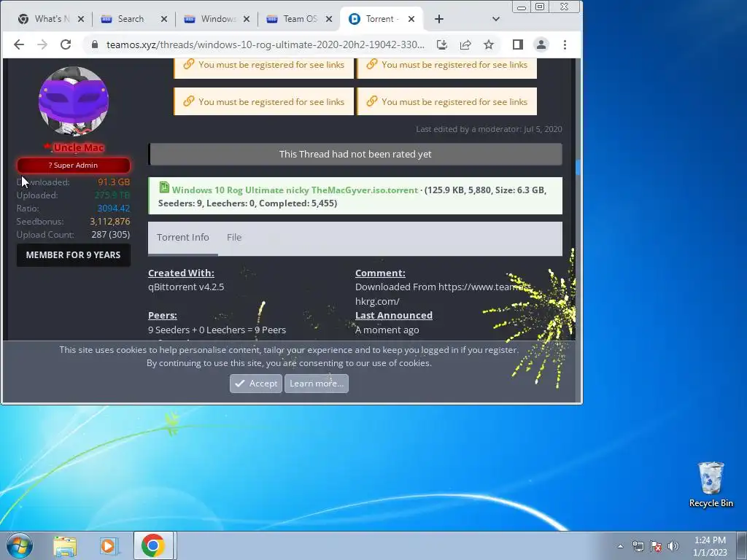Open Uncle Mac's avatar image

pos(74,101)
